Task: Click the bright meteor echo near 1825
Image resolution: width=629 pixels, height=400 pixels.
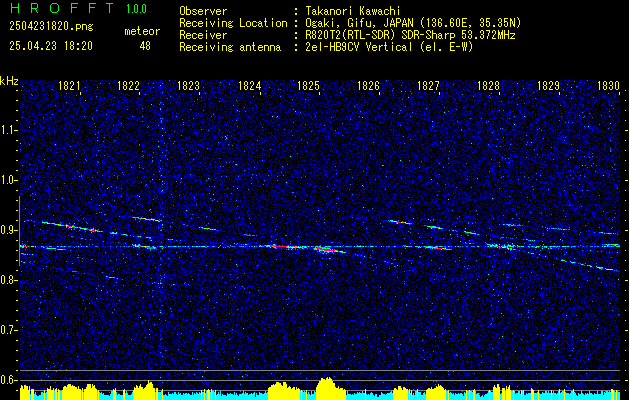Action: pos(330,250)
